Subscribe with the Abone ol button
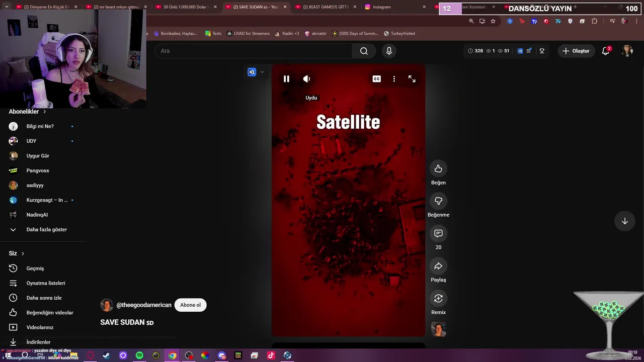 coord(190,305)
